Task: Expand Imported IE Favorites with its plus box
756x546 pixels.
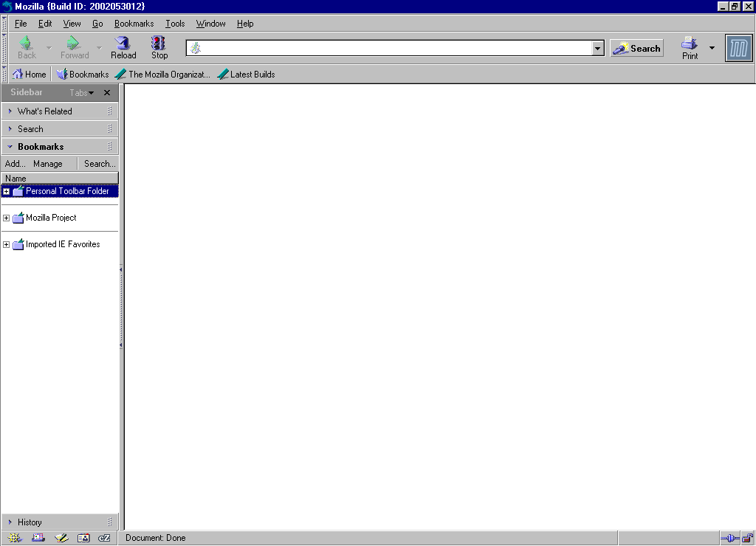Action: [x=6, y=244]
